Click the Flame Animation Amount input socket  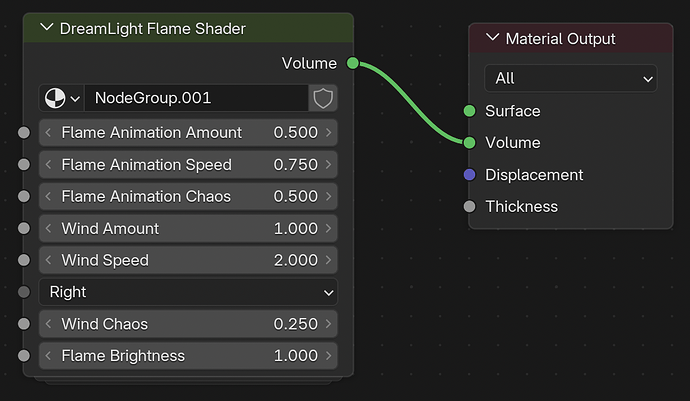(24, 132)
